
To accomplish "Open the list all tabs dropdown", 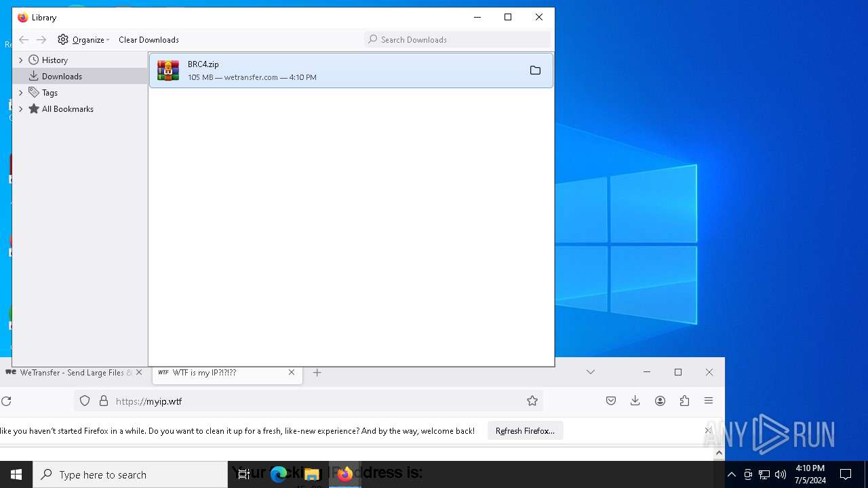I will (x=591, y=372).
